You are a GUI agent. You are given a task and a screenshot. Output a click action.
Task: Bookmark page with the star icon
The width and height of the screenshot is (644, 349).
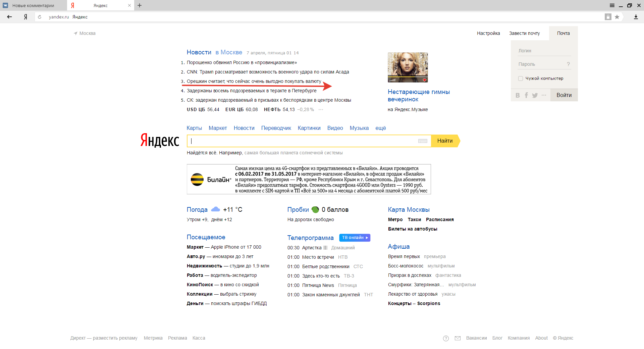point(617,17)
